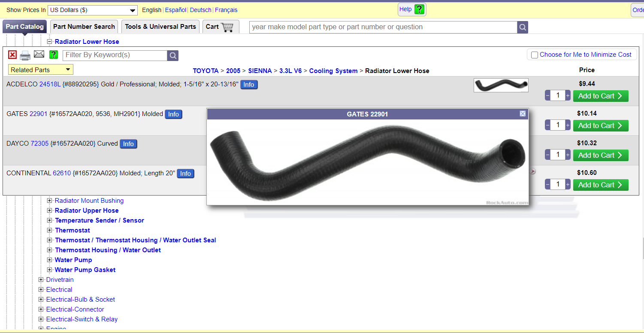644x333 pixels.
Task: Open part number link 22901
Action: [39, 114]
